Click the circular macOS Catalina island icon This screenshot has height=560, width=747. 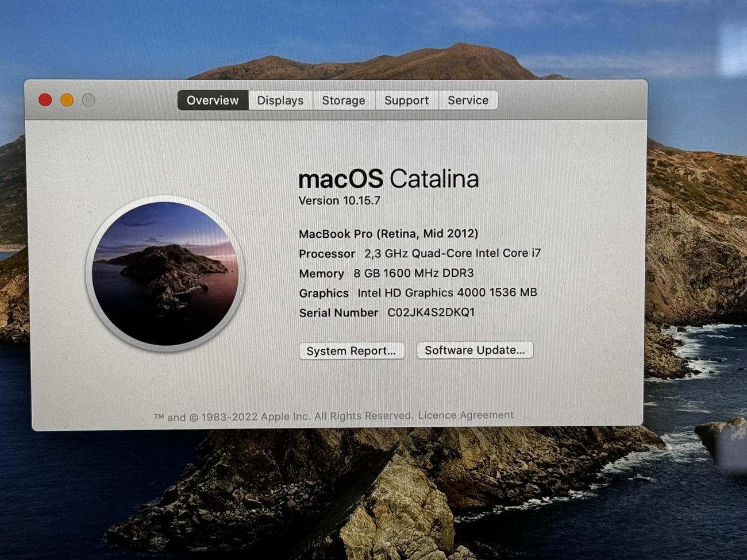tap(165, 273)
